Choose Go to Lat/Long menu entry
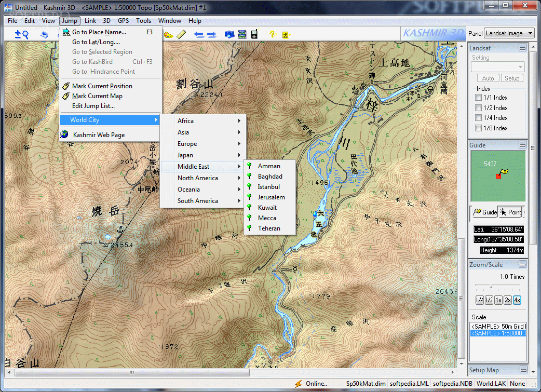Screen dimensions: 541x392 [x=111, y=42]
